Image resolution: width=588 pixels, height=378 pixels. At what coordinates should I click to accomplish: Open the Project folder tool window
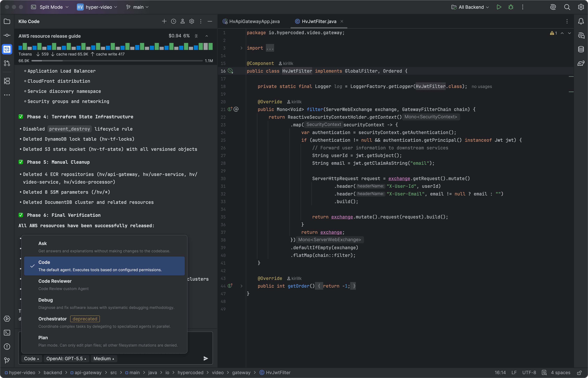(x=7, y=21)
